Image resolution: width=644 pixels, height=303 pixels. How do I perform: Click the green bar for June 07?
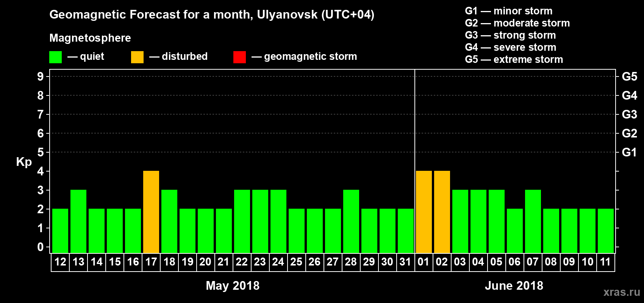point(533,221)
